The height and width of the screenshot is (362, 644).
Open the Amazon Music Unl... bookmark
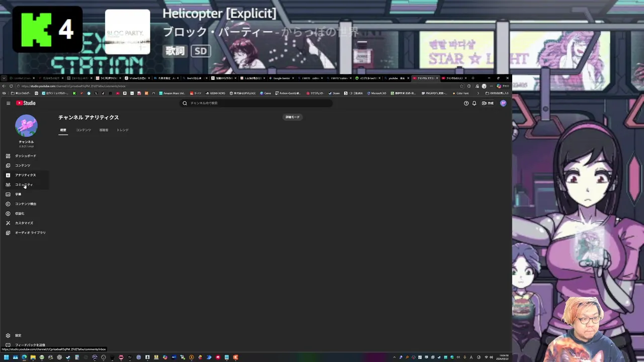pyautogui.click(x=173, y=93)
